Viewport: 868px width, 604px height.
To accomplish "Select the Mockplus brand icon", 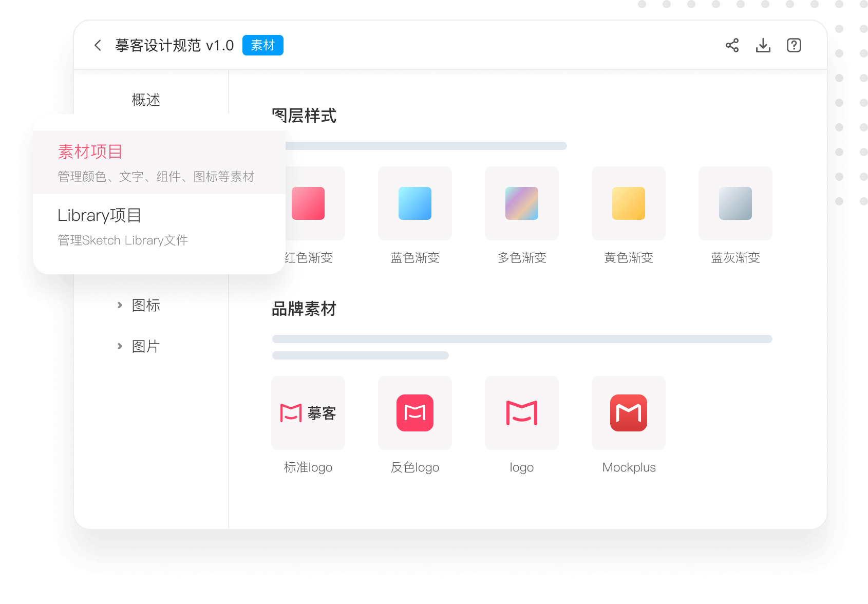I will click(x=629, y=413).
